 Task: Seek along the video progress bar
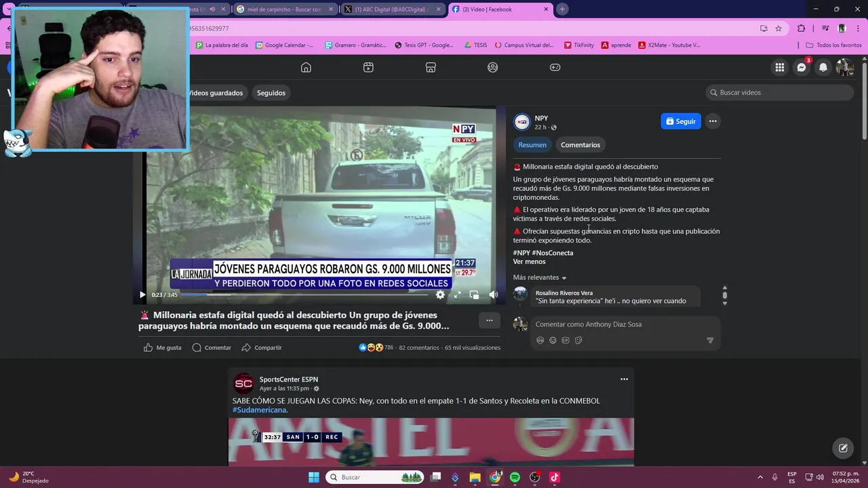tap(305, 295)
